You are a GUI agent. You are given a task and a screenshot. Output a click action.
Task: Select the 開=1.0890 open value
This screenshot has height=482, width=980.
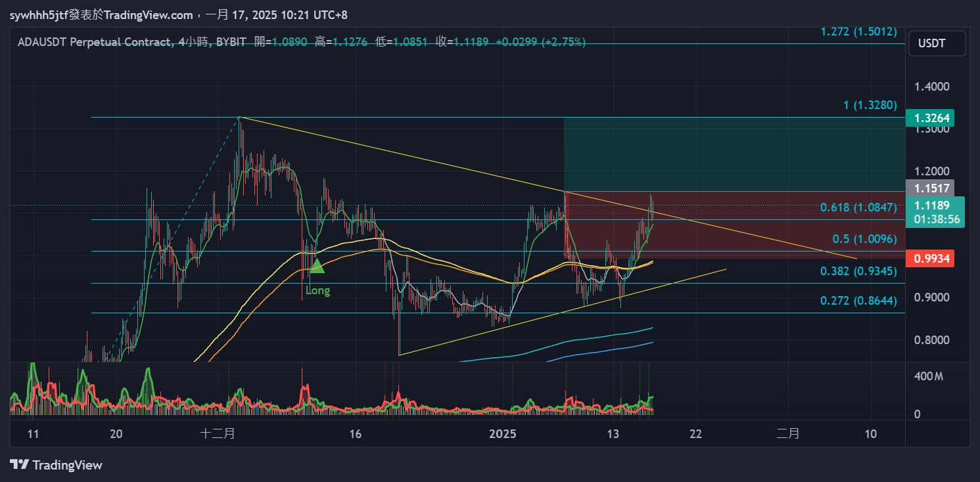[281, 42]
